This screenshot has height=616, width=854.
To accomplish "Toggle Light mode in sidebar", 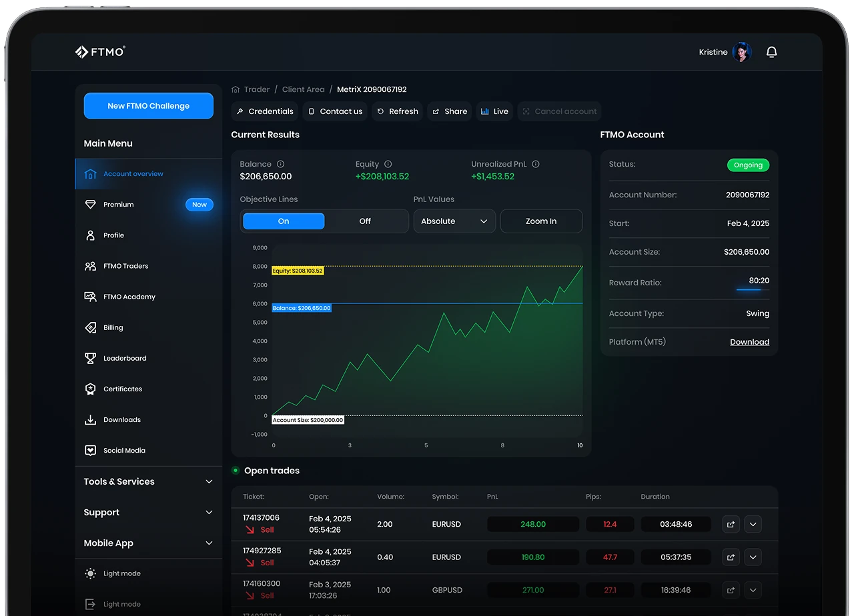I will (x=121, y=573).
